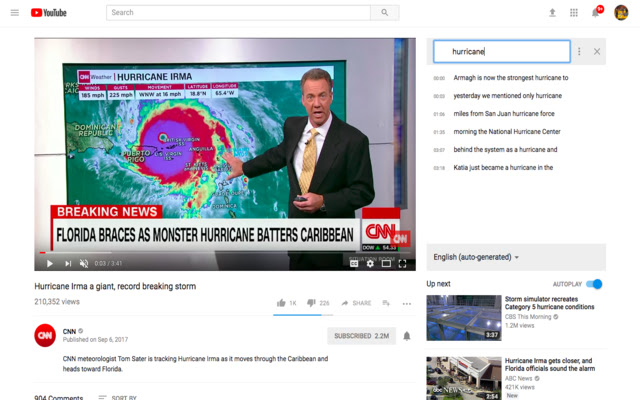Open the hamburger guide menu
The height and width of the screenshot is (400, 640).
pyautogui.click(x=15, y=13)
